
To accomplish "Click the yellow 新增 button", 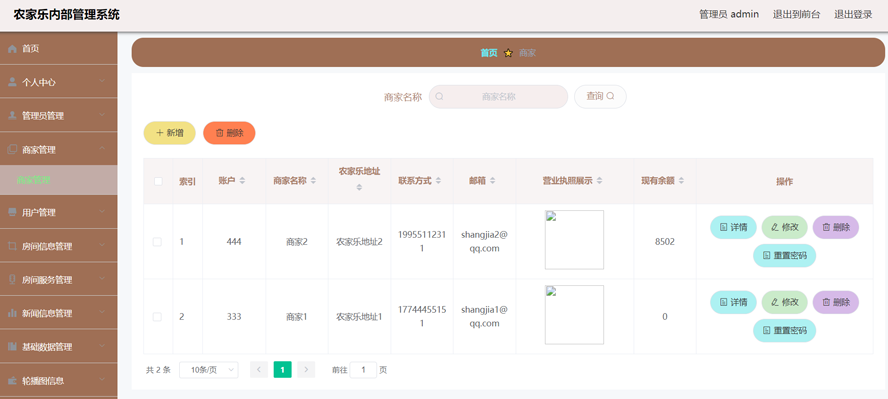I will [169, 133].
